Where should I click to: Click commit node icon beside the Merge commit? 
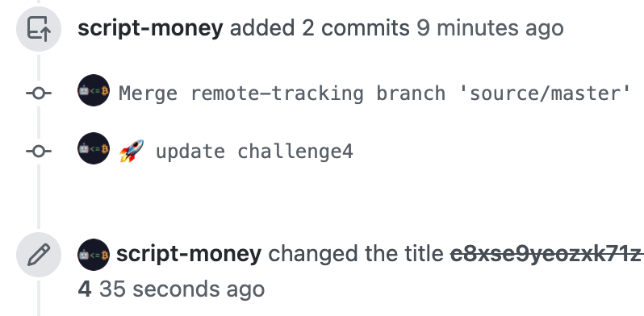39,94
